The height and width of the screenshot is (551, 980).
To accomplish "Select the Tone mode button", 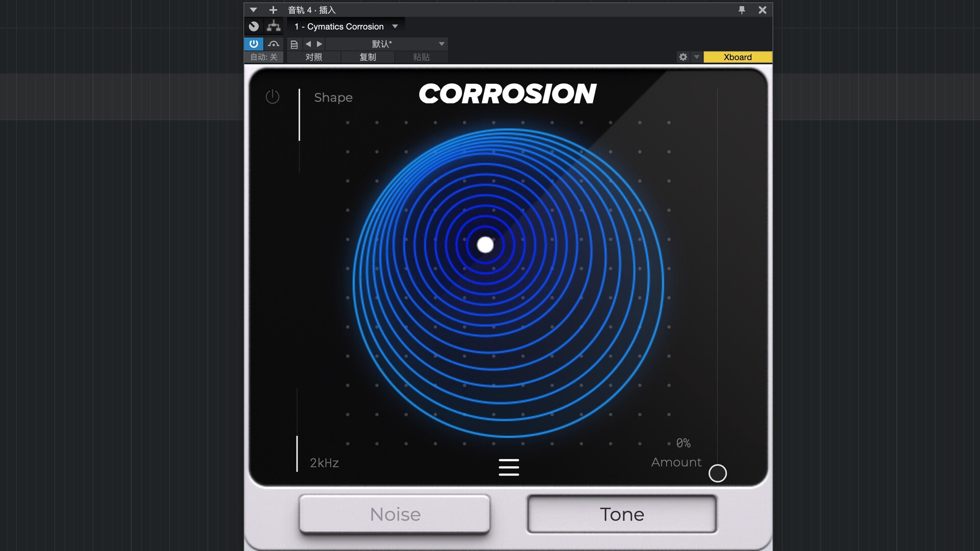I will (622, 514).
